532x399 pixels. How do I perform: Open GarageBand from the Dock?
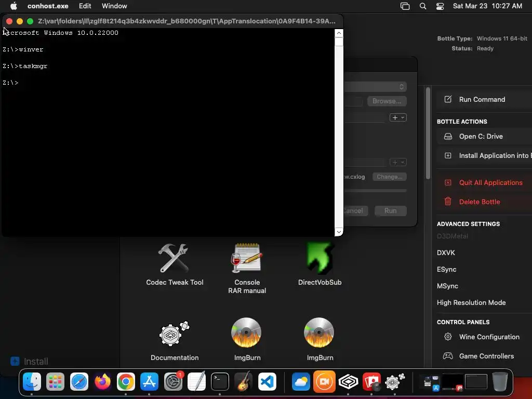[x=244, y=381]
